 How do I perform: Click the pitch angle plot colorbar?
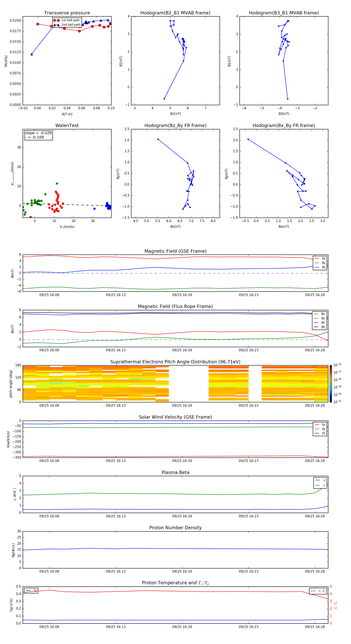tap(331, 384)
